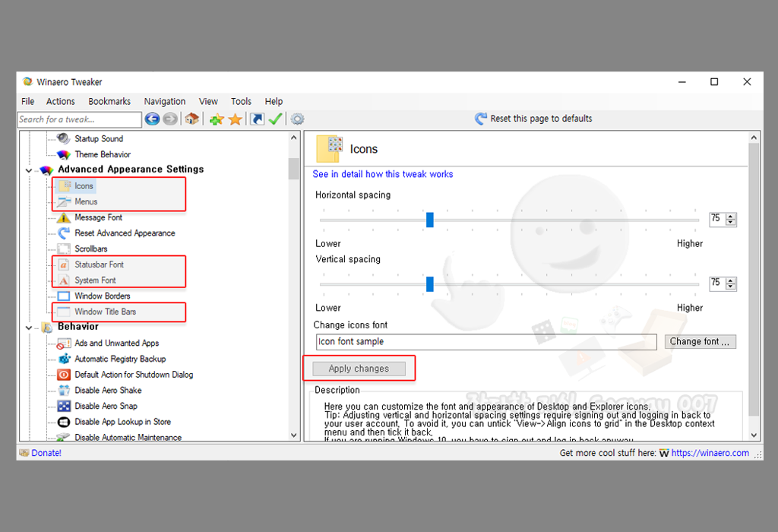This screenshot has height=532, width=778.
Task: Click tree panel scrollbar up arrow
Action: click(x=294, y=138)
